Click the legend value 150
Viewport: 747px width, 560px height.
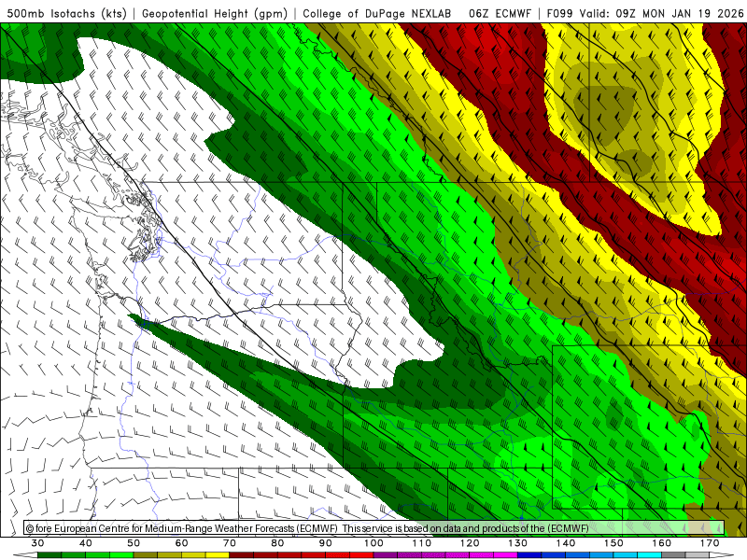point(614,543)
